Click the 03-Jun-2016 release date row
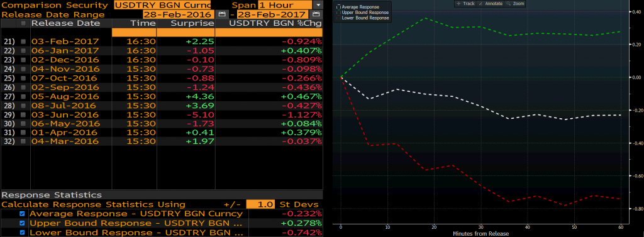This screenshot has height=237, width=644. (162, 114)
